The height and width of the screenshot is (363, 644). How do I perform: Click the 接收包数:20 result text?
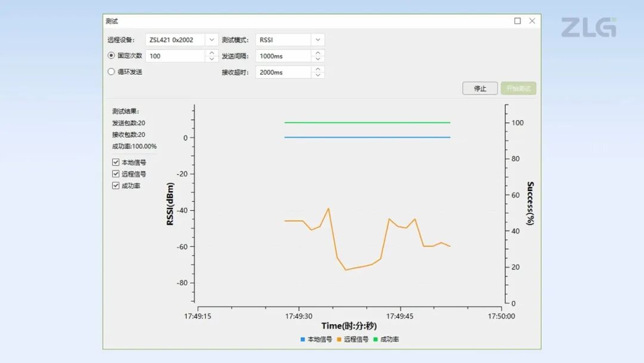point(129,134)
